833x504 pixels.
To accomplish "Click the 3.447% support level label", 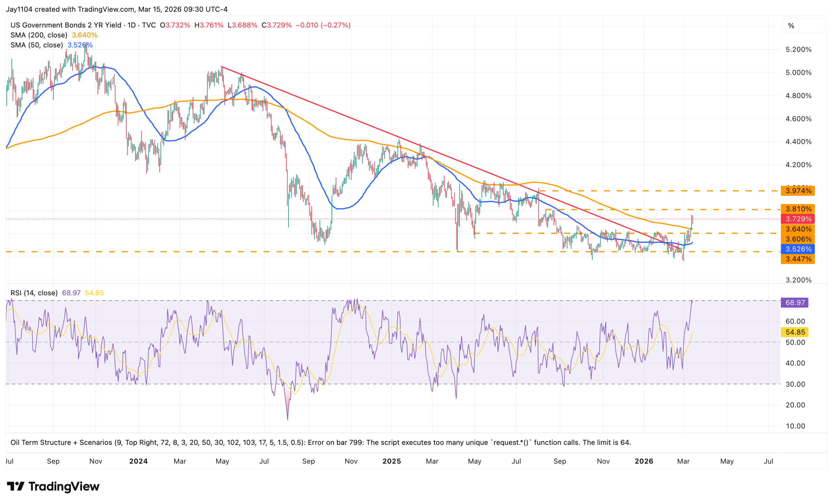I will 798,259.
